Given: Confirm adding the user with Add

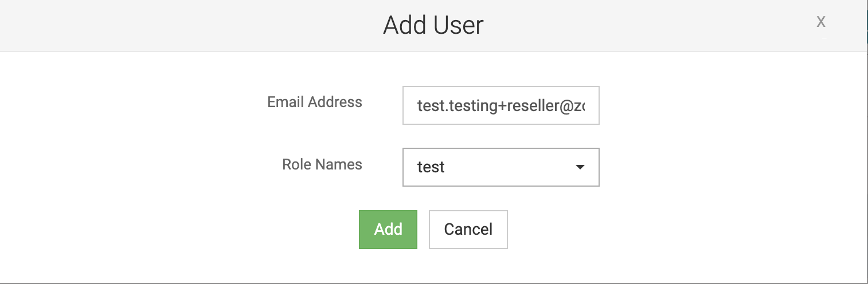Looking at the screenshot, I should pos(388,230).
